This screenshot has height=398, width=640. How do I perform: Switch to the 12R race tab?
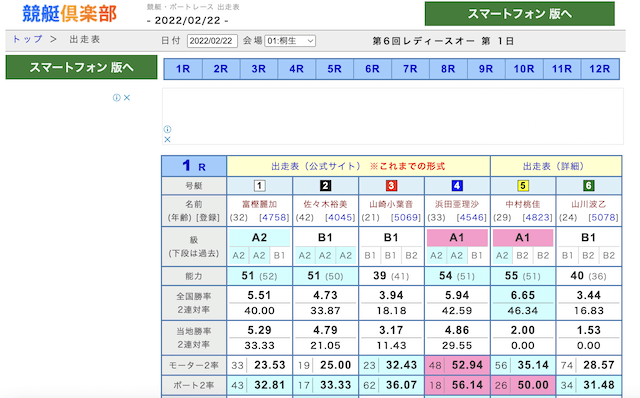[600, 69]
